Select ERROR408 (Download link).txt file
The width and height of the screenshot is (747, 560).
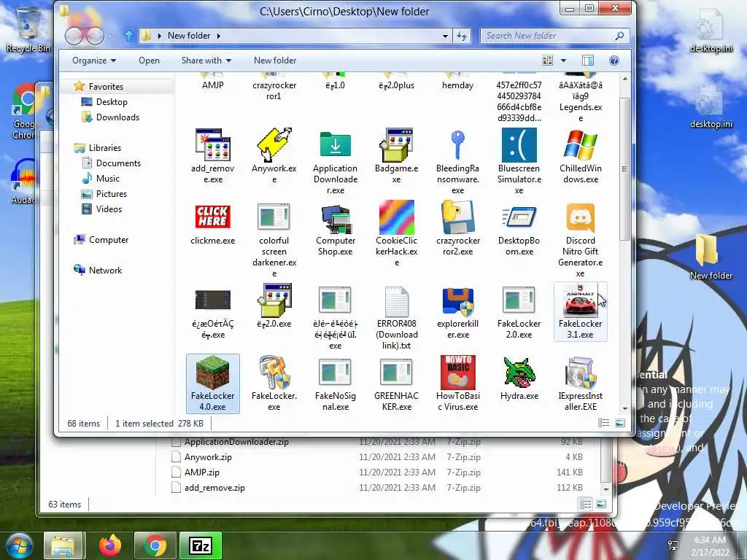396,301
